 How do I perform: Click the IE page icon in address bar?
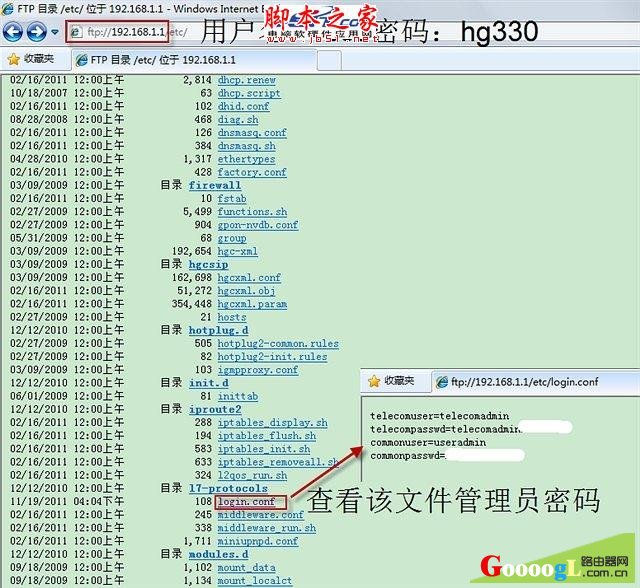pos(76,32)
